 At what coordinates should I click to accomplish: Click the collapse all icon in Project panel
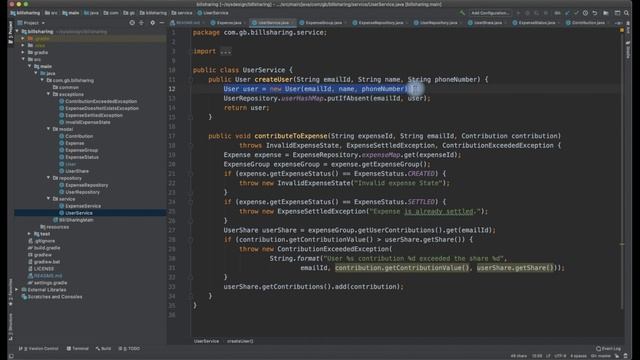coord(141,23)
